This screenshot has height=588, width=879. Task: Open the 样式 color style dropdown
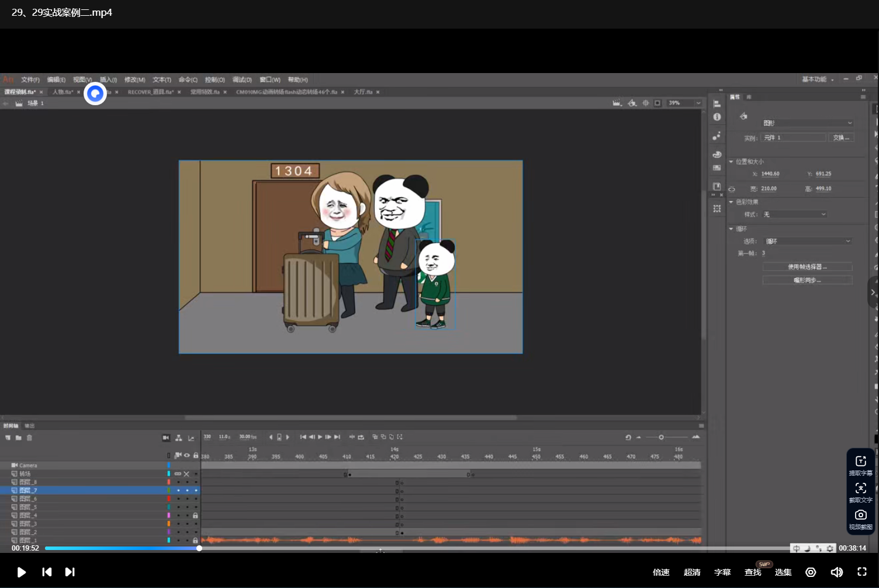(794, 215)
